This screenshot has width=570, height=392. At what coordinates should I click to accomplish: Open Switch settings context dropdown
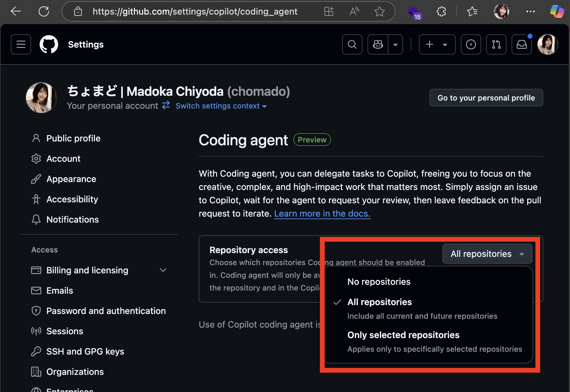pos(221,106)
